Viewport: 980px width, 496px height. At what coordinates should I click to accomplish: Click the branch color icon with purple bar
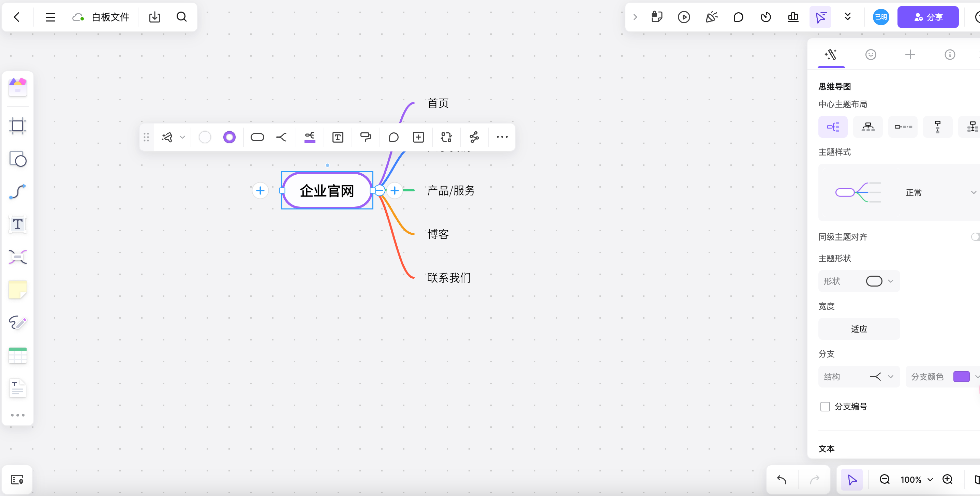310,137
